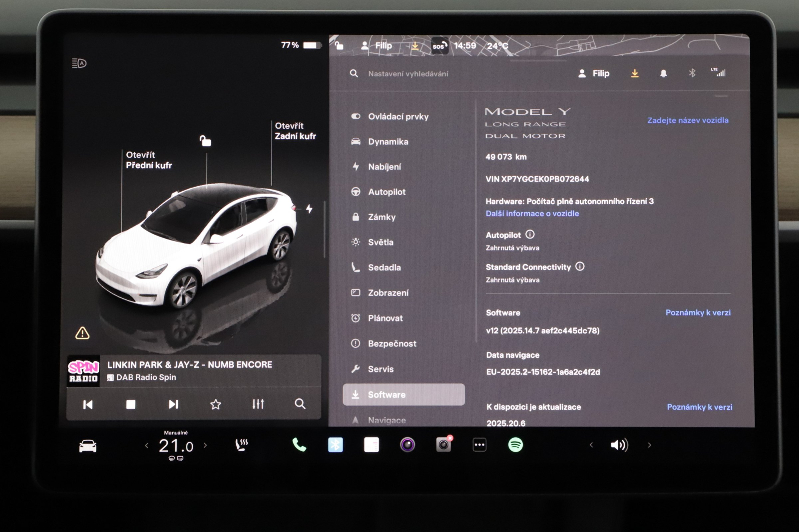
Task: Open the audio equalizer settings
Action: (258, 404)
